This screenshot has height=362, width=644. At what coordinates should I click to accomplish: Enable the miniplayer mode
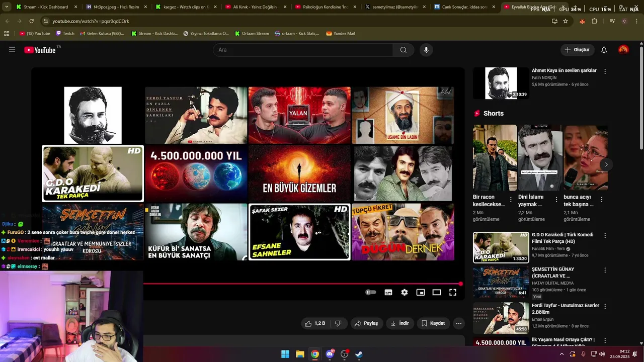coord(421,292)
